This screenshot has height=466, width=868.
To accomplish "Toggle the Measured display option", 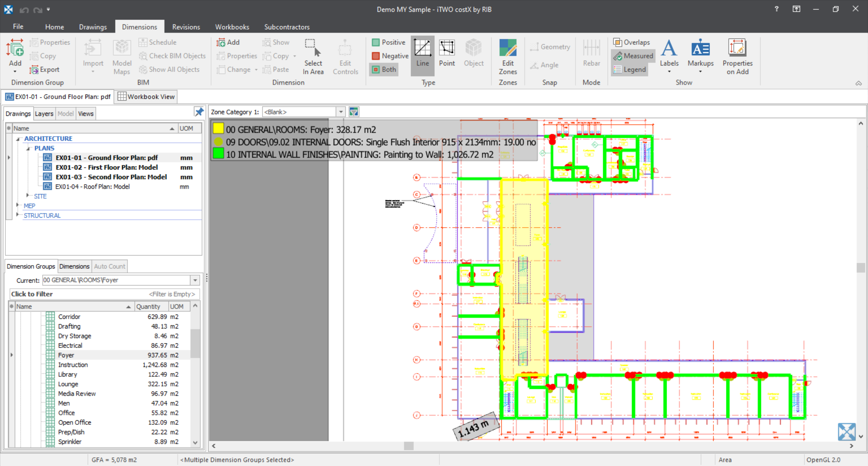I will point(633,56).
